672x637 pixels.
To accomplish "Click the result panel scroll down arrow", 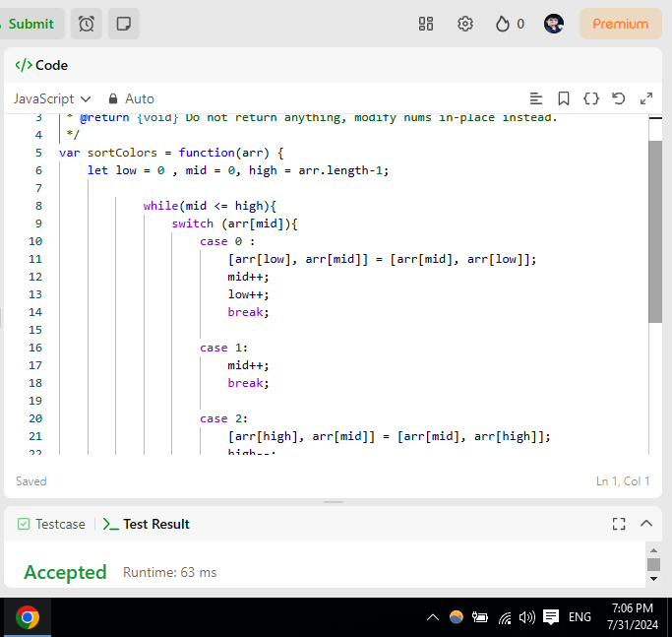I will click(653, 579).
